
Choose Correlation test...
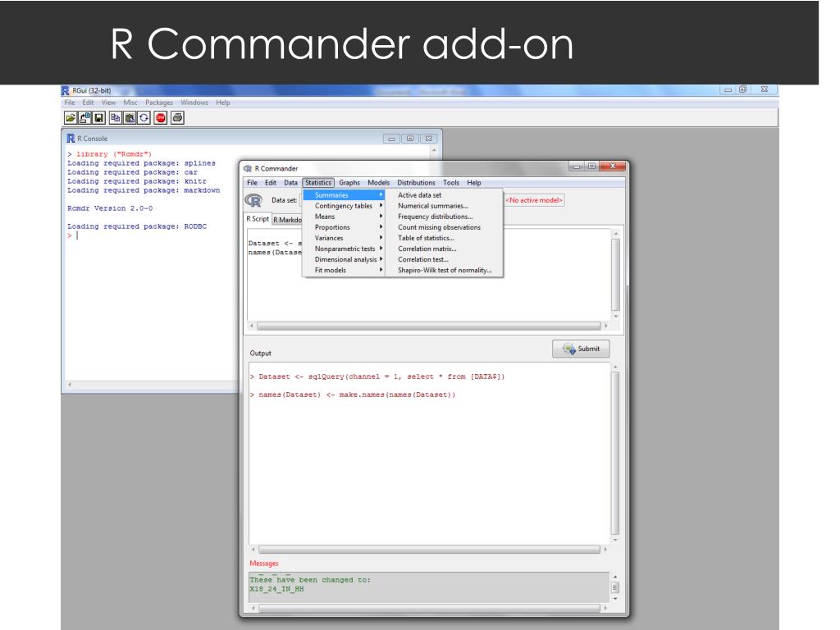pyautogui.click(x=444, y=259)
